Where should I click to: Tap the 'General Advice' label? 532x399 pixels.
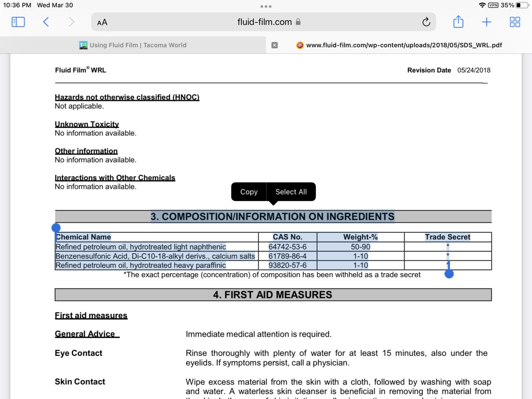pos(85,334)
